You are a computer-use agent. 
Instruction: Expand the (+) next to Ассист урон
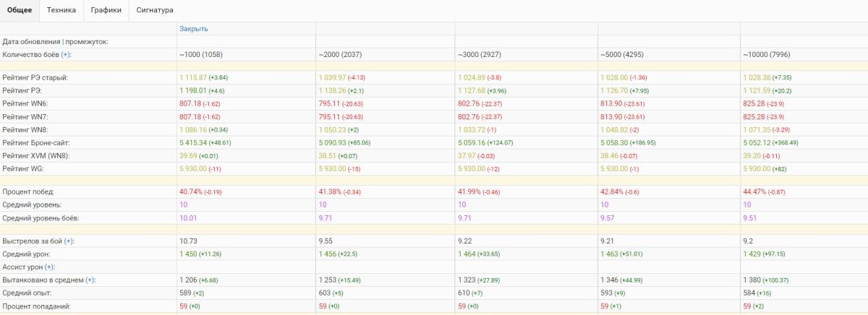coord(49,267)
